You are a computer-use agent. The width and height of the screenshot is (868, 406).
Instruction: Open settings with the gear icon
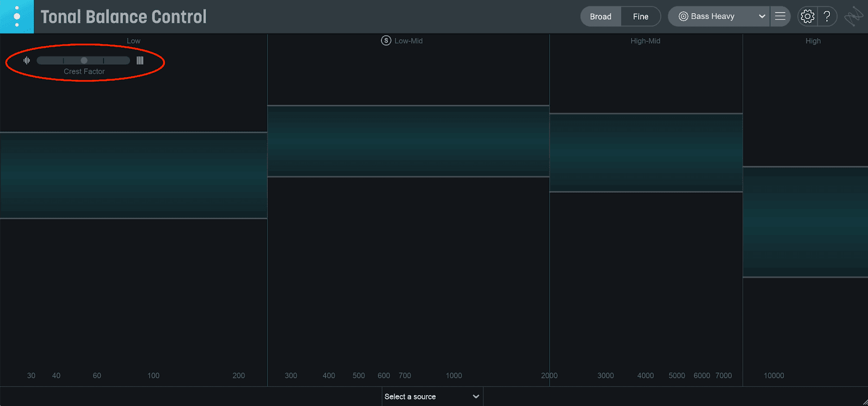tap(807, 16)
